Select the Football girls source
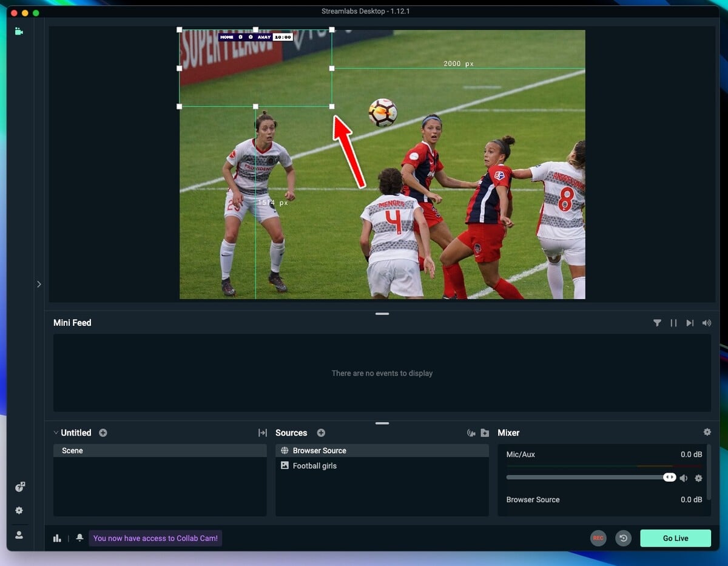Screen dimensions: 728x566 click(x=315, y=465)
